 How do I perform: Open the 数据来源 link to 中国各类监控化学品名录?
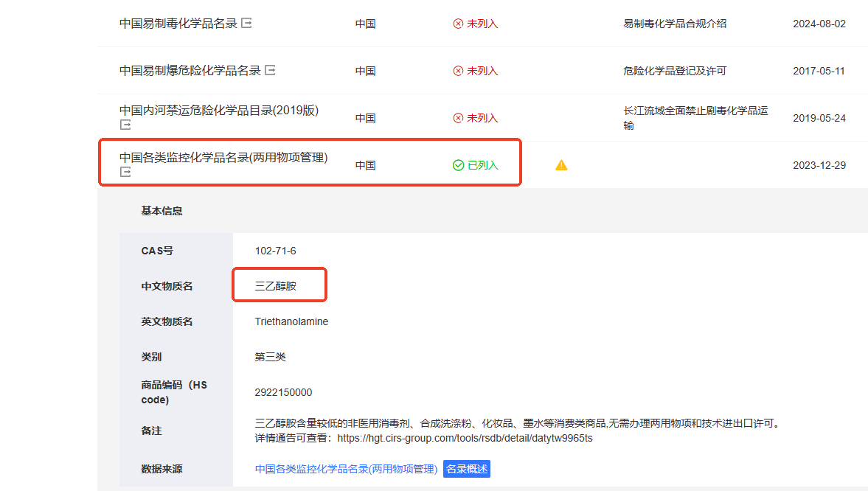(x=346, y=469)
